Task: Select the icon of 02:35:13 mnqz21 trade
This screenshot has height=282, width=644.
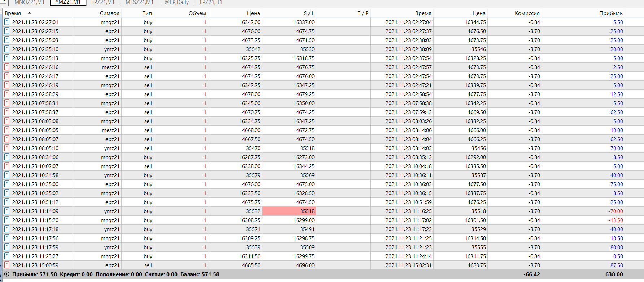Action: pyautogui.click(x=6, y=58)
